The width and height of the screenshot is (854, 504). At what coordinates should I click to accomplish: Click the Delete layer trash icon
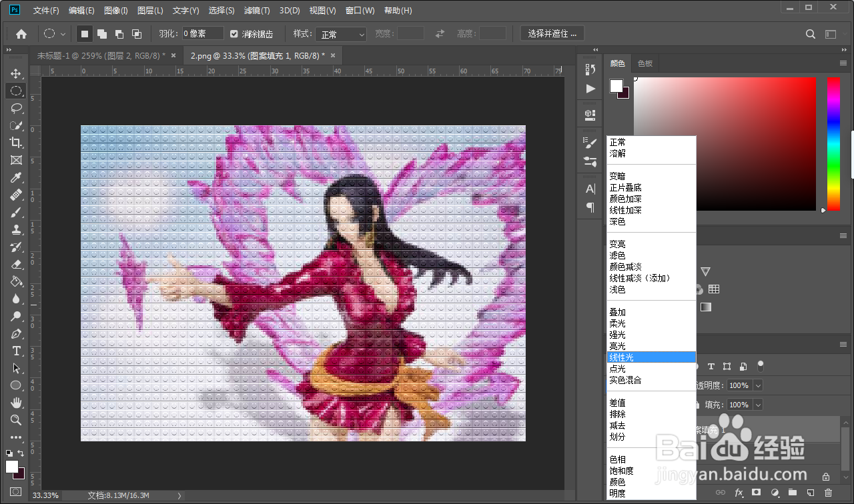(x=829, y=493)
